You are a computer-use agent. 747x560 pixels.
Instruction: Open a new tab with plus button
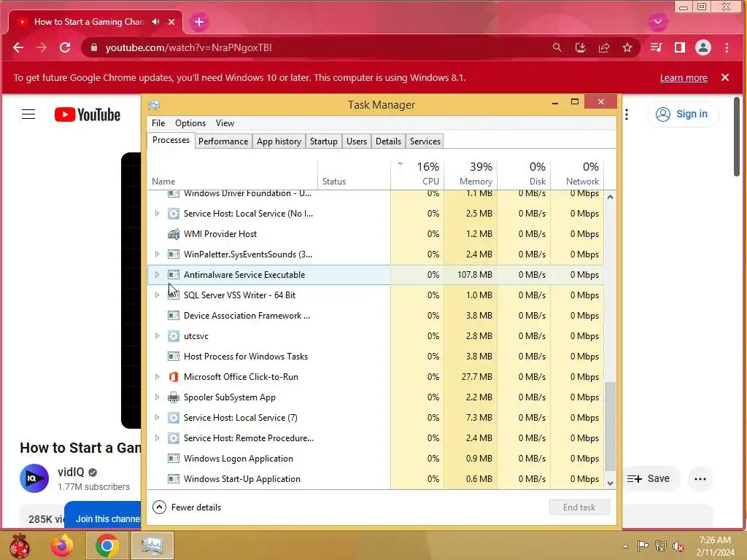coord(199,22)
